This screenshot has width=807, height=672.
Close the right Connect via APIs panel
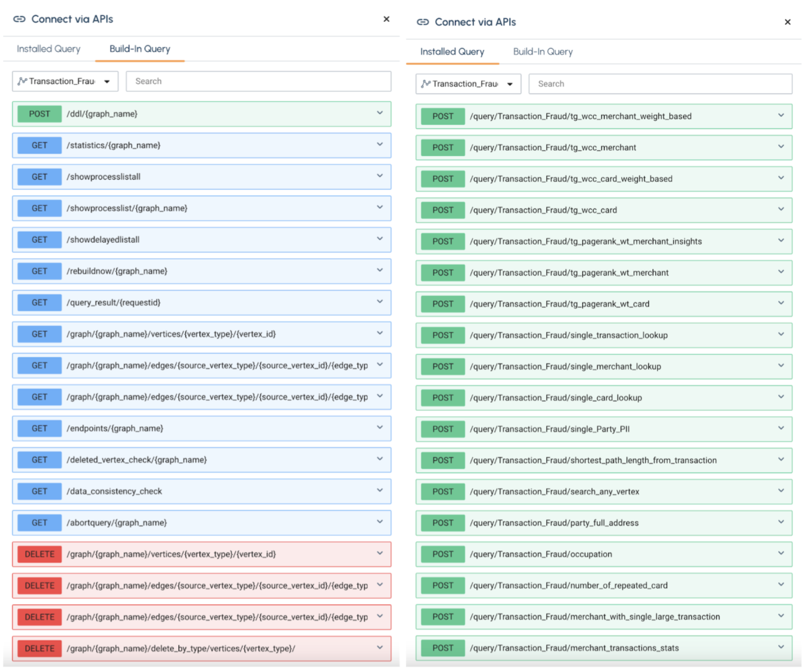click(x=788, y=22)
